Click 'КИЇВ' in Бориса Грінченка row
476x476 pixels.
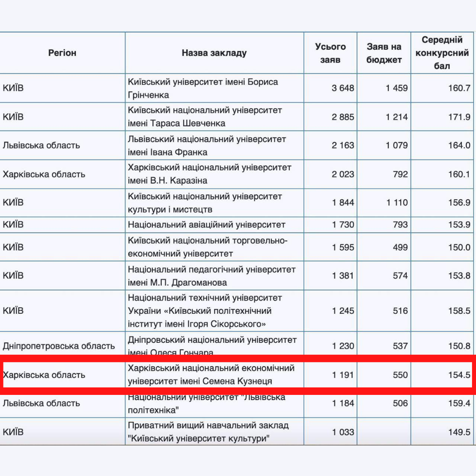pos(13,88)
